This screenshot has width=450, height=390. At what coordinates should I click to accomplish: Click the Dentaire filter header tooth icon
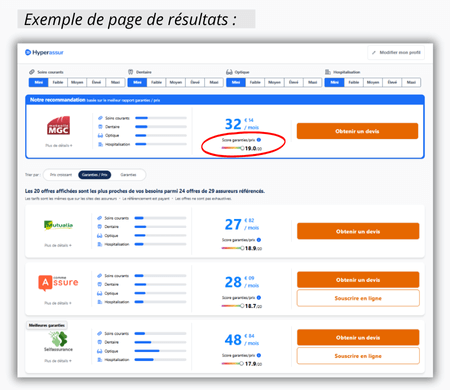[x=131, y=72]
